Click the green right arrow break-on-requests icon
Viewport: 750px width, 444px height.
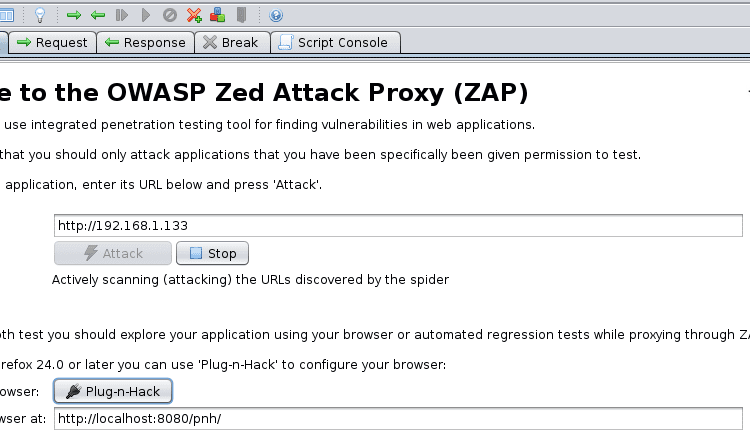click(74, 15)
